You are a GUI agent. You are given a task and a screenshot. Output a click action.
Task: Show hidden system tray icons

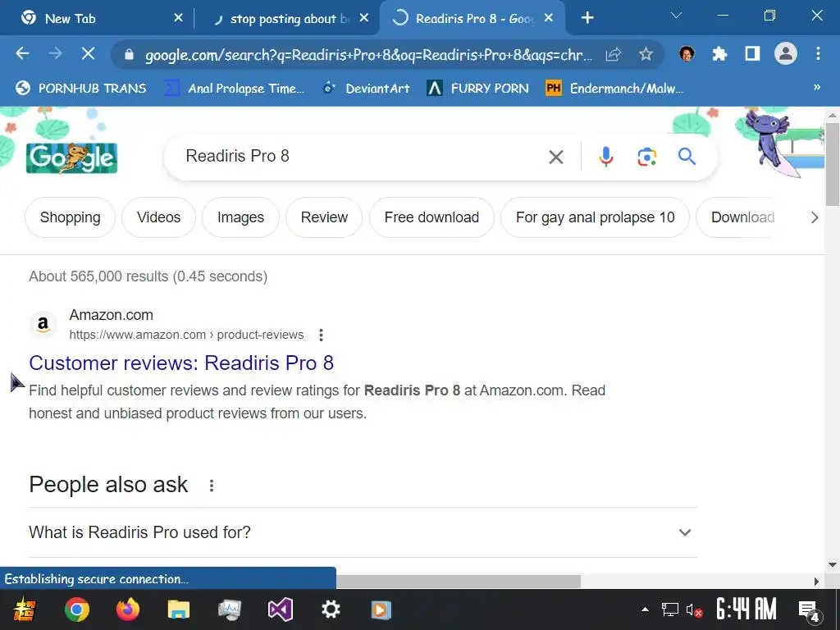[645, 609]
